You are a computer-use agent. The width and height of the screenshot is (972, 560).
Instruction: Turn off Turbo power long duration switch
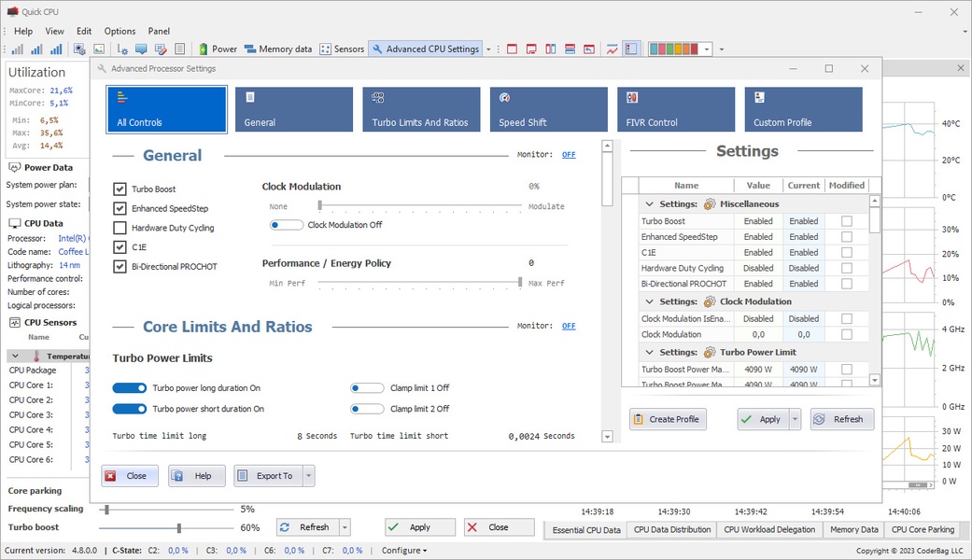(x=130, y=388)
